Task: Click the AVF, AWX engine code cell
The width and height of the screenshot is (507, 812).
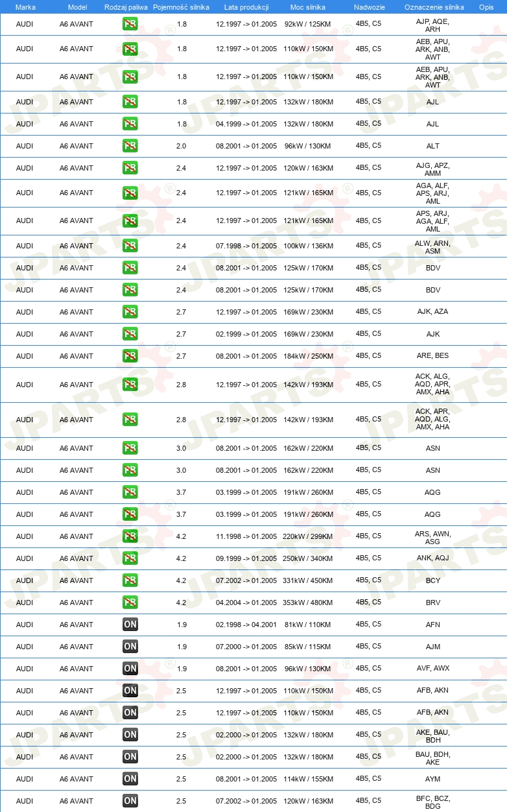Action: 433,669
